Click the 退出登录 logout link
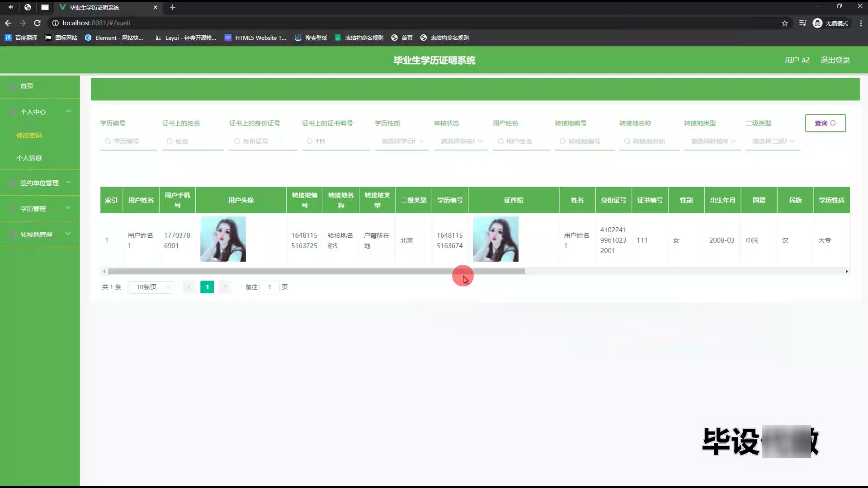 click(835, 60)
